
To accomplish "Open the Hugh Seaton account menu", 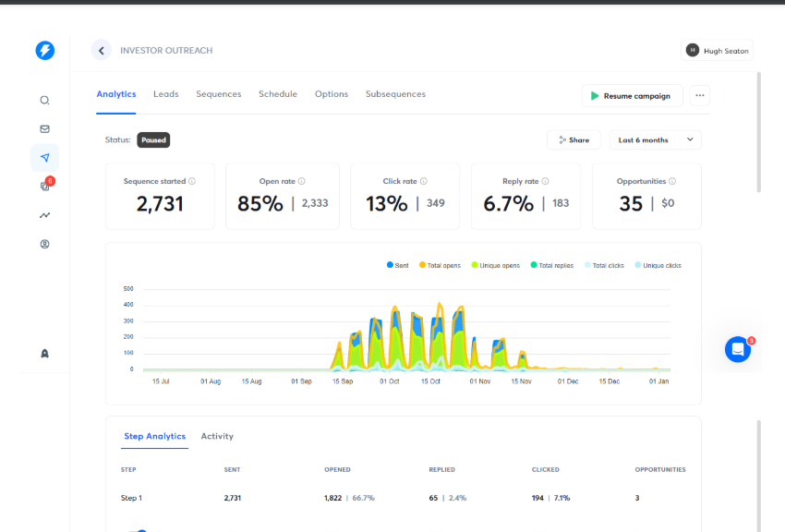I will [717, 51].
